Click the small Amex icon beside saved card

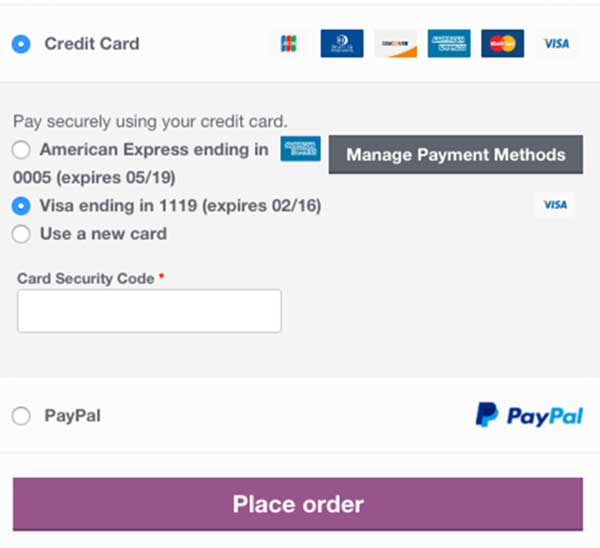300,150
